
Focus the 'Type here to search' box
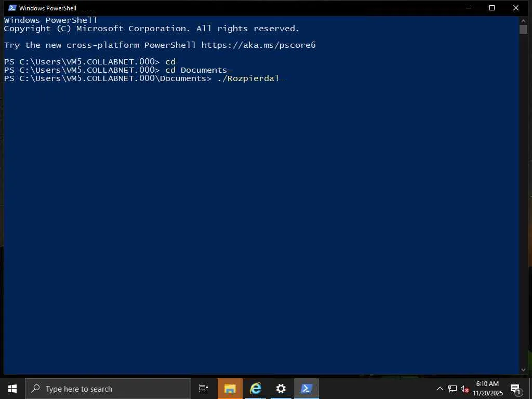click(108, 389)
